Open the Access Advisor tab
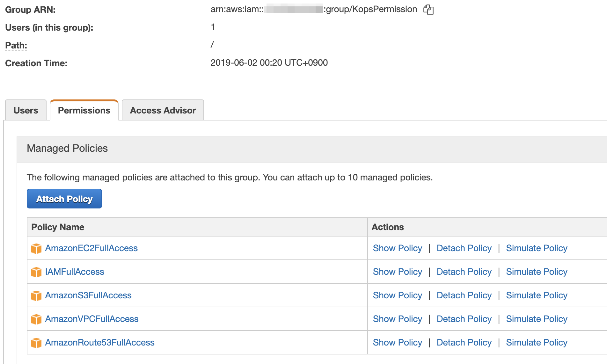This screenshot has height=364, width=607. coord(163,110)
